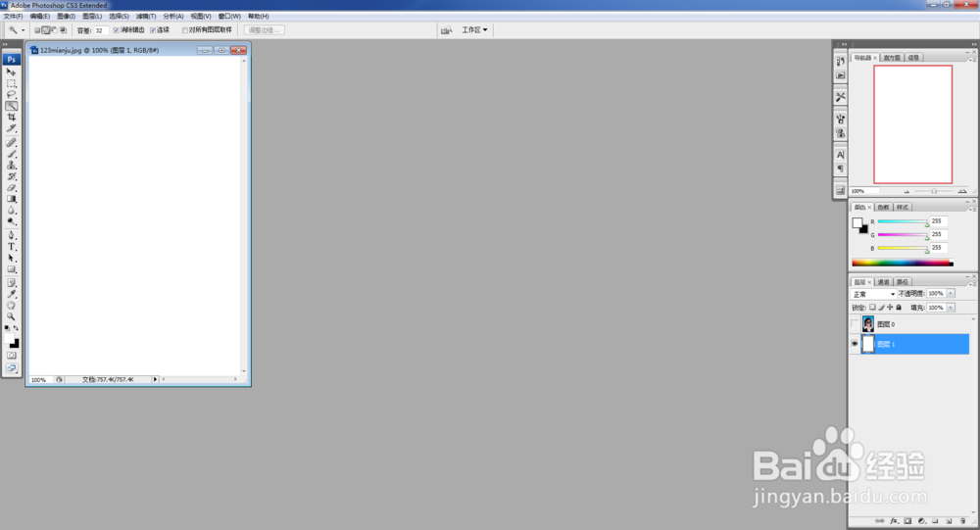Select the Lasso tool
Viewport: 980px width, 530px height.
[11, 94]
